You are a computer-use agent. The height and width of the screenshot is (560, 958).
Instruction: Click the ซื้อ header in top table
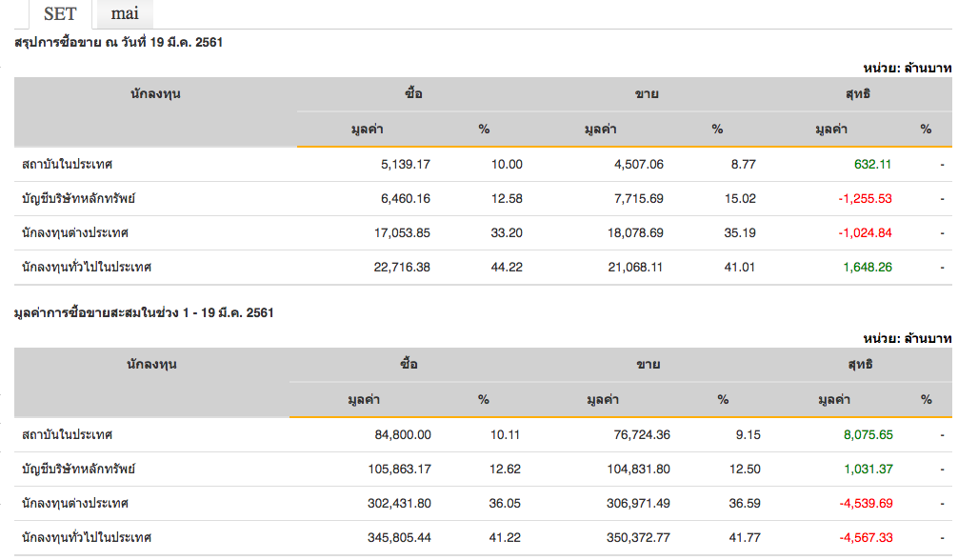[x=413, y=94]
